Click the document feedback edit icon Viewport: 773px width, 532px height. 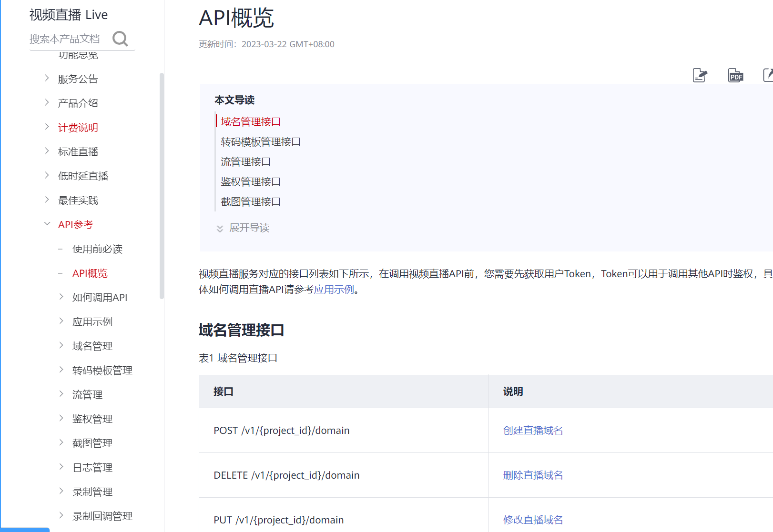point(700,75)
